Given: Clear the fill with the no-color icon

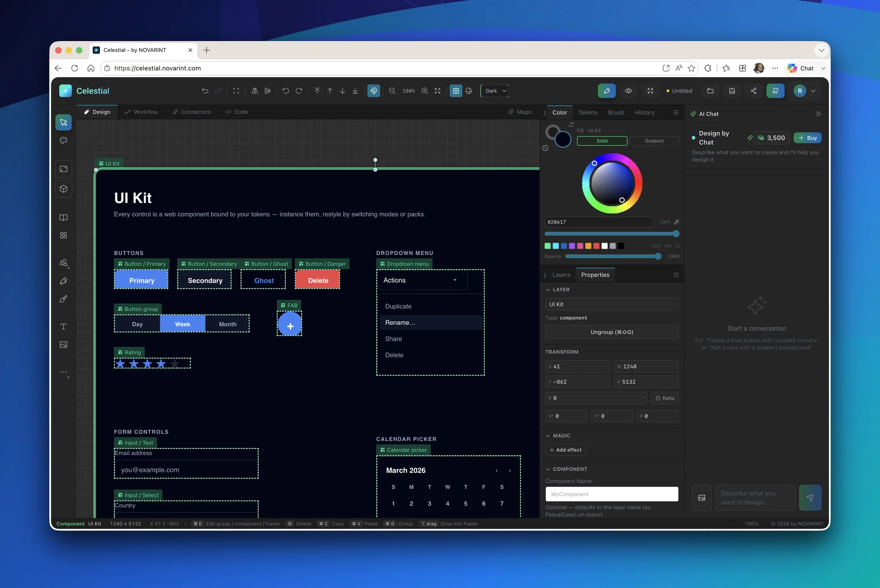Looking at the screenshot, I should pos(546,148).
